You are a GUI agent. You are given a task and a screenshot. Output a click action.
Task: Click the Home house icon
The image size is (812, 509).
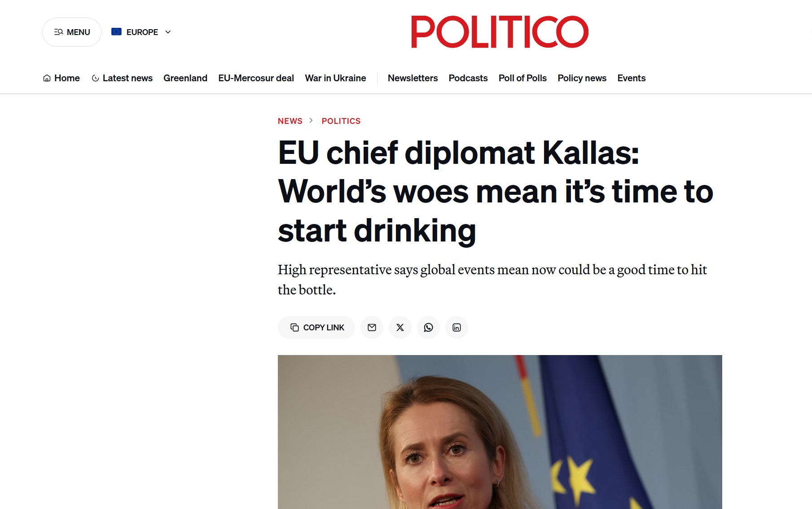(x=47, y=78)
